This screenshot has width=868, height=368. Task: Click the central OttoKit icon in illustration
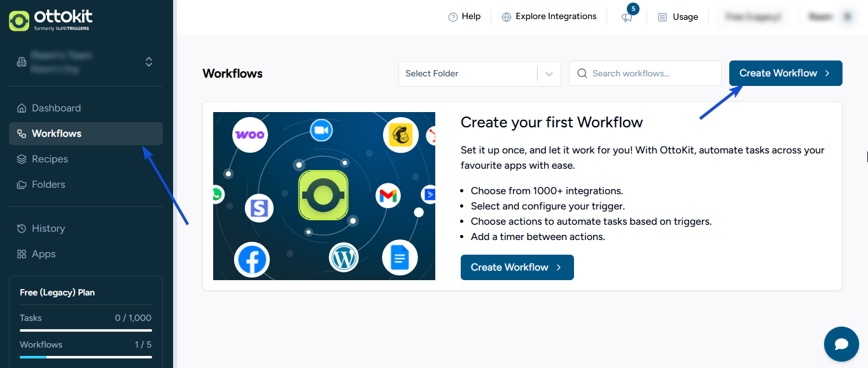click(x=323, y=195)
